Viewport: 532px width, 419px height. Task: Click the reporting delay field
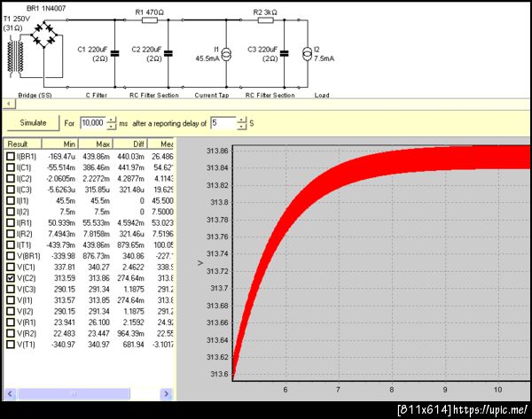tap(223, 123)
